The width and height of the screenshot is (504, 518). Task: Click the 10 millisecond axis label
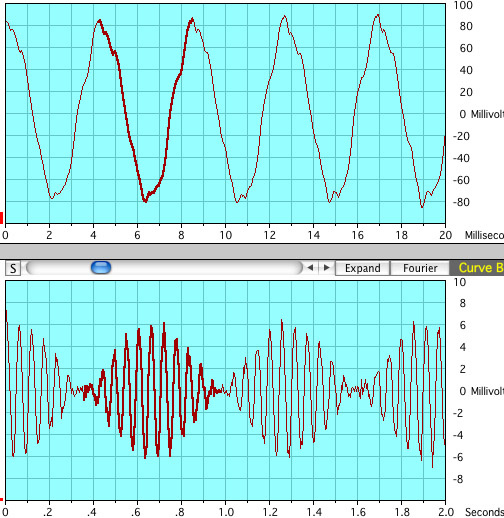[225, 235]
